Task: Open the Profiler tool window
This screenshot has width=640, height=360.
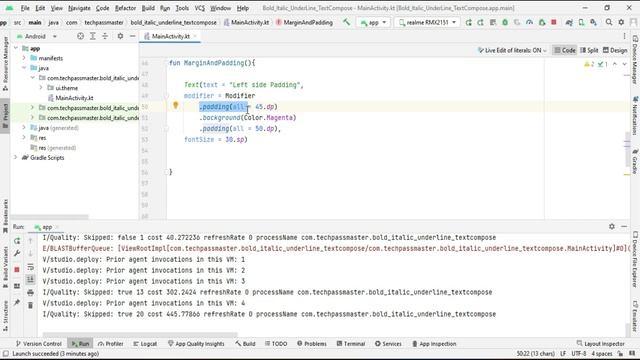Action: tap(111, 344)
